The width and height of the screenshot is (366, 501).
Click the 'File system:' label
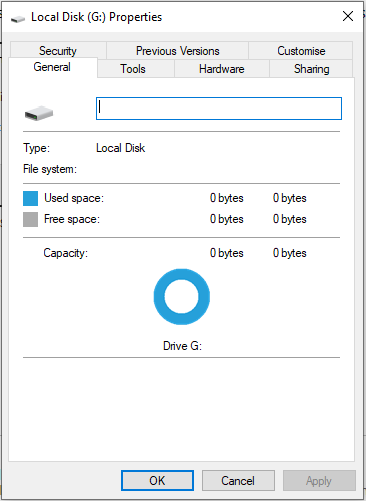pyautogui.click(x=50, y=169)
